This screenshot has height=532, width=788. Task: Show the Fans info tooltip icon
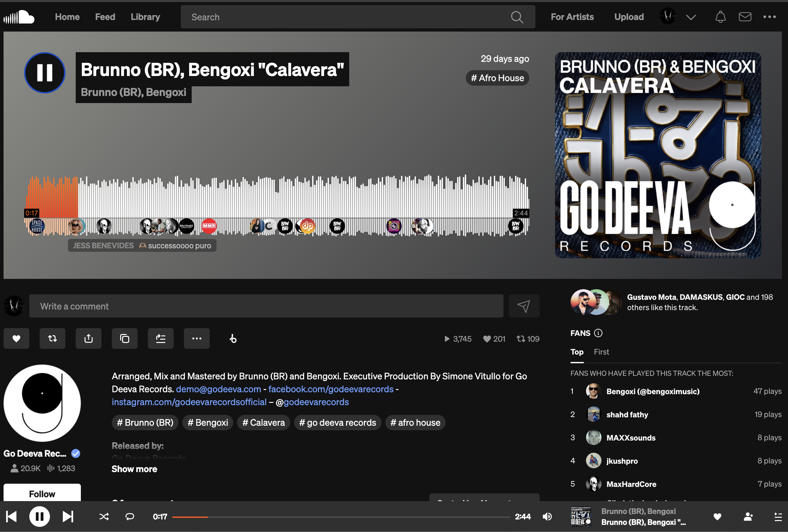click(599, 333)
